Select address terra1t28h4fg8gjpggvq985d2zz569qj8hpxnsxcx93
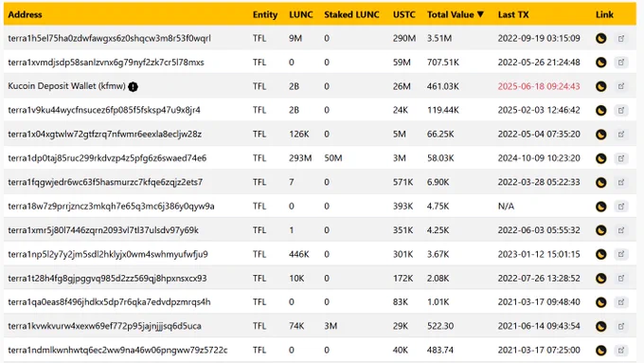 tap(107, 279)
